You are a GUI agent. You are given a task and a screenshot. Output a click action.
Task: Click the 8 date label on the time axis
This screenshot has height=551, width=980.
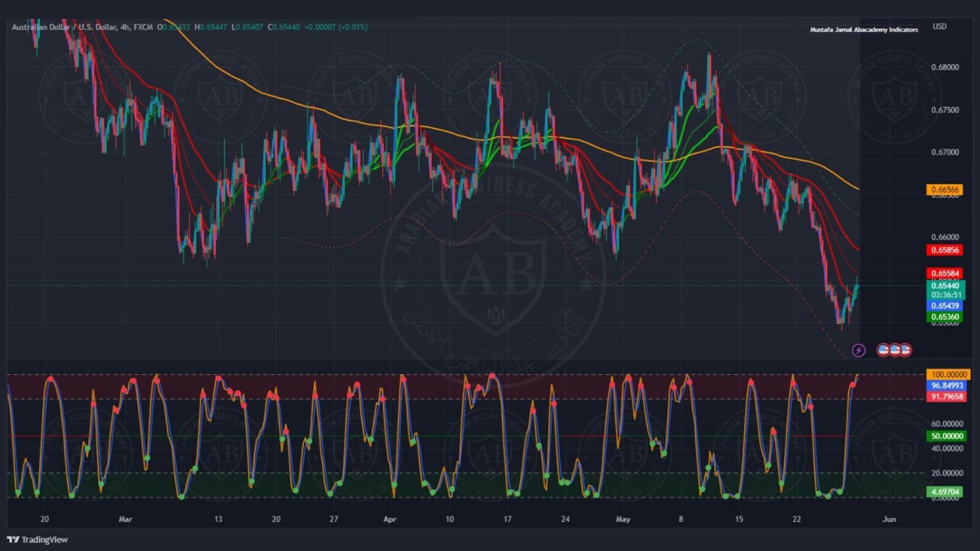tap(681, 520)
